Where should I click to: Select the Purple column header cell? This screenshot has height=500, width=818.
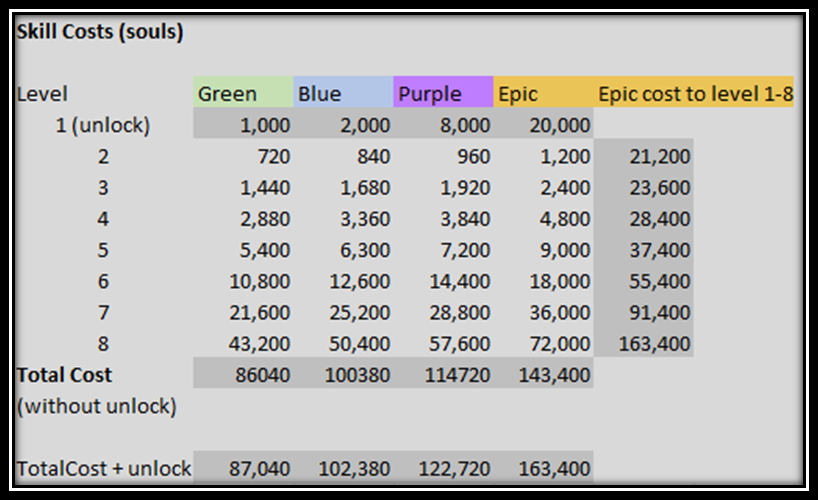coord(443,94)
